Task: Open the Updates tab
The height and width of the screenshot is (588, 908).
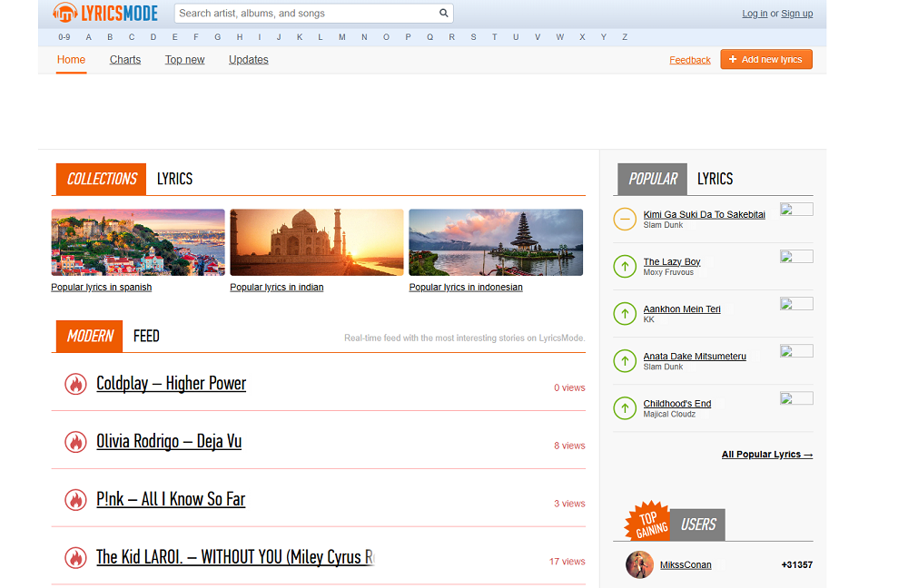Action: [x=249, y=60]
